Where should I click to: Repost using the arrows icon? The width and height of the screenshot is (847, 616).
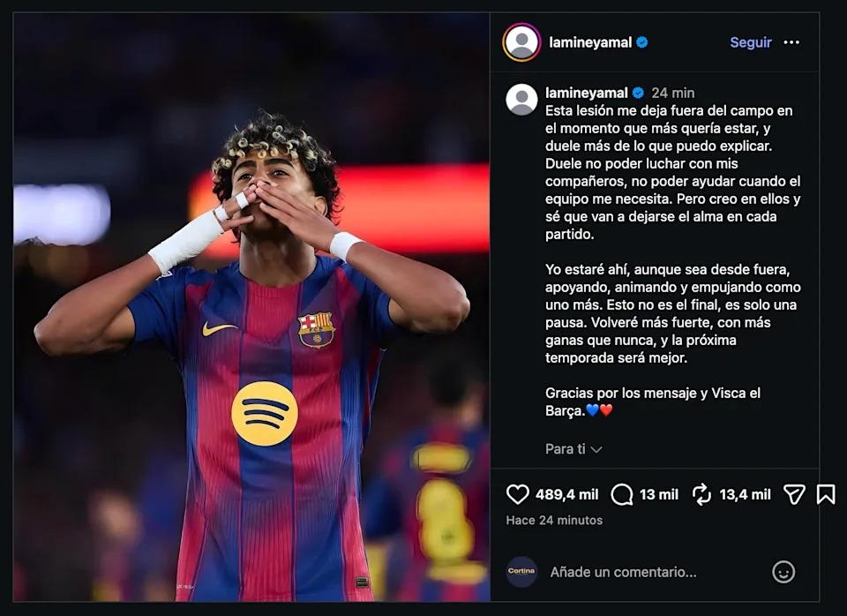pos(701,494)
